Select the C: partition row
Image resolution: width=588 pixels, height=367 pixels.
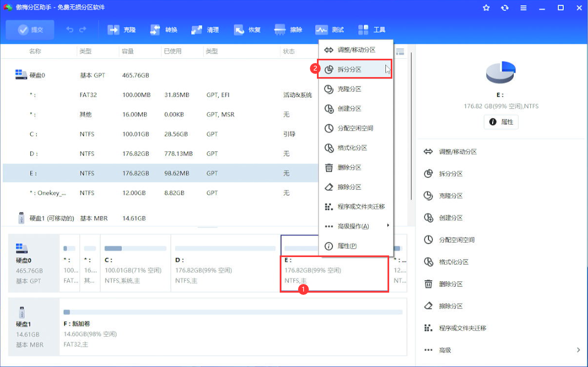click(x=160, y=134)
